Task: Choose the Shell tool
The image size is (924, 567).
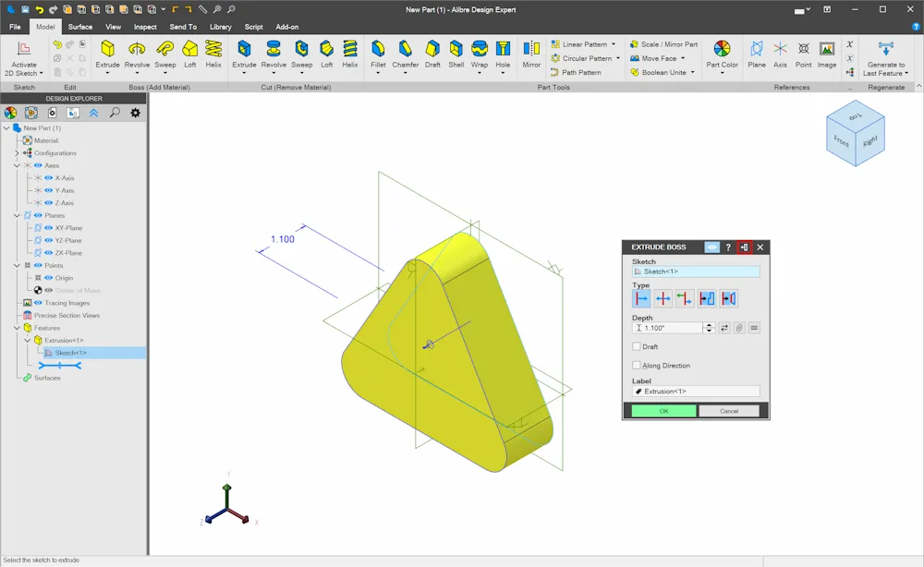Action: [456, 49]
